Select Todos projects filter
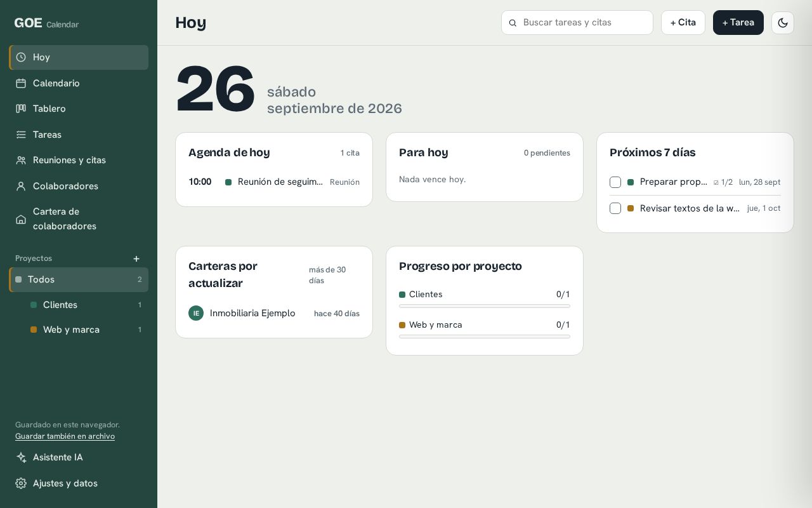 click(x=79, y=279)
